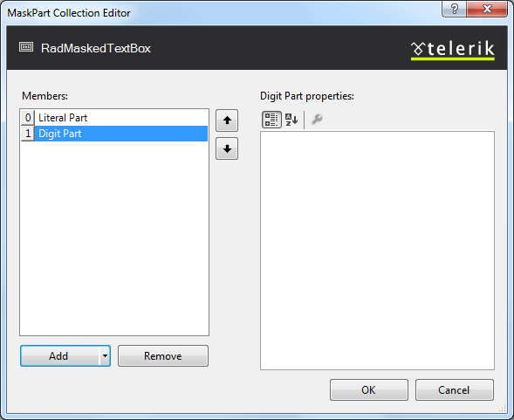Screen dimensions: 514x420
Task: Confirm changes with OK button
Action: pos(369,389)
